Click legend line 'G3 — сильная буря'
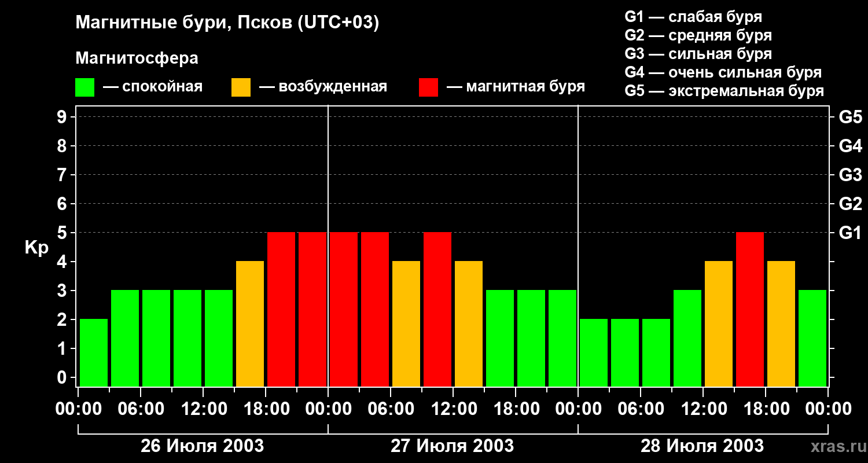 (x=698, y=54)
